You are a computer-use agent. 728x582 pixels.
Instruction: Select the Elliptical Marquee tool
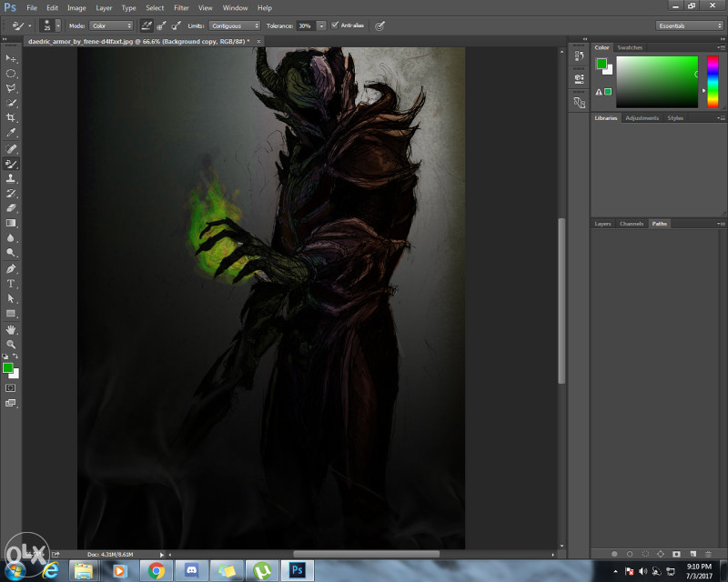11,74
